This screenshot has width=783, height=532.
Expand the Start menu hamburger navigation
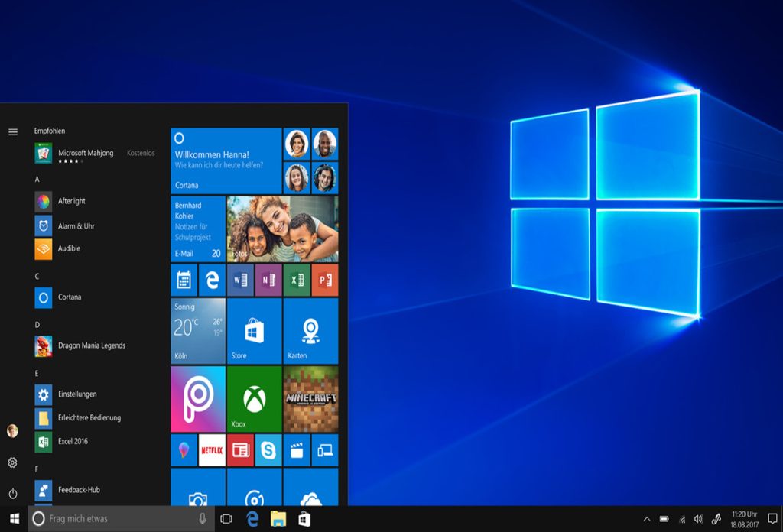point(13,131)
